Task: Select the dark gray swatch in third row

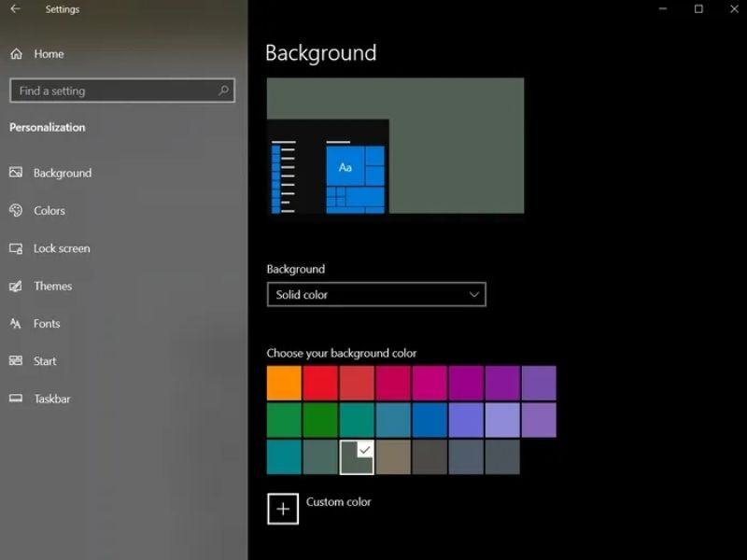Action: coord(430,457)
